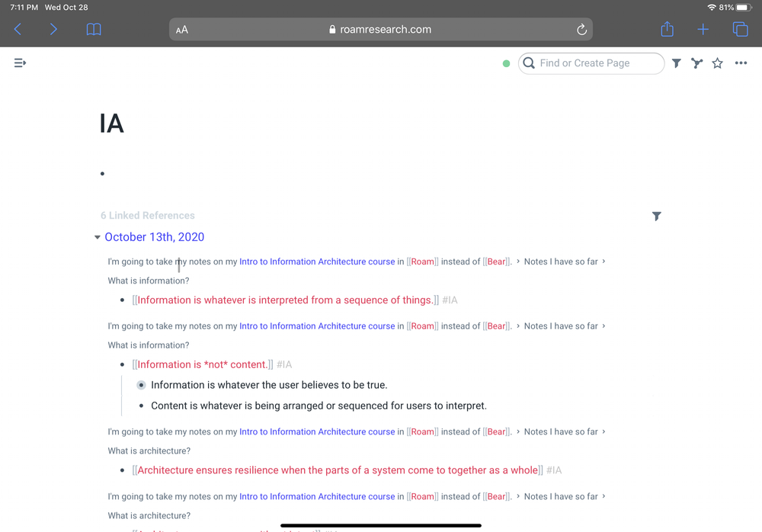Click 'Notes I have so far' in the last breadcrumb
762x532 pixels.
point(561,496)
